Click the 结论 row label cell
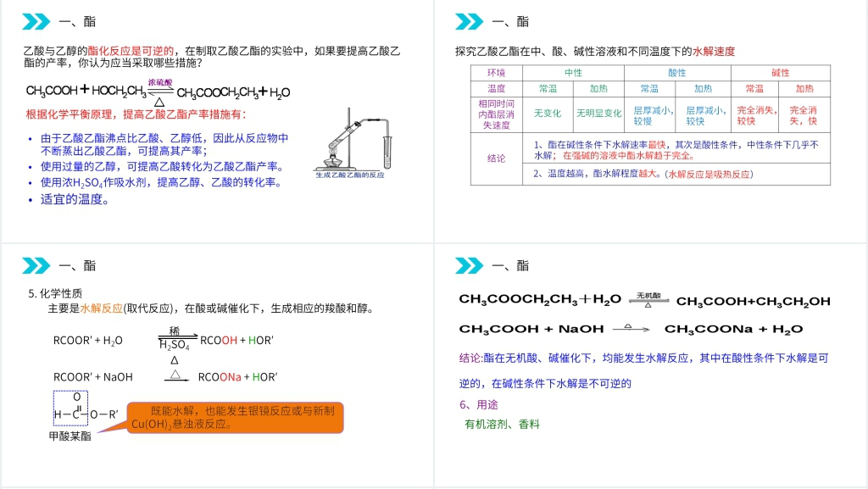Viewport: 868px width, 489px height. (496, 158)
